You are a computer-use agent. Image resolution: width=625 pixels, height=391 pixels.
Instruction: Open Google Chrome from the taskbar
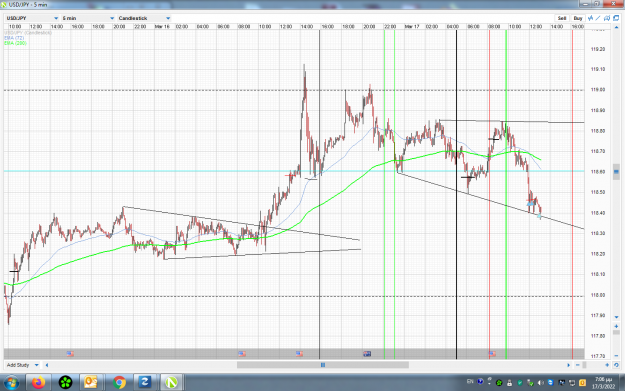click(119, 383)
